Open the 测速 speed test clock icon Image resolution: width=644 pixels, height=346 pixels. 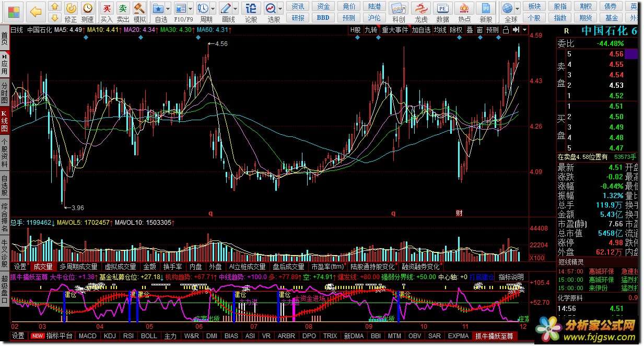coord(88,8)
